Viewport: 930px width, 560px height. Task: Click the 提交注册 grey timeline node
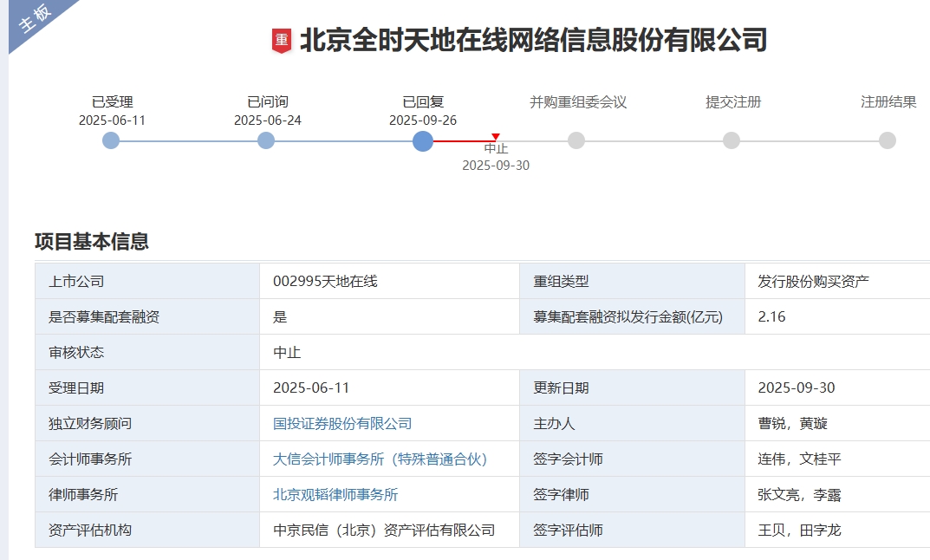click(x=732, y=140)
